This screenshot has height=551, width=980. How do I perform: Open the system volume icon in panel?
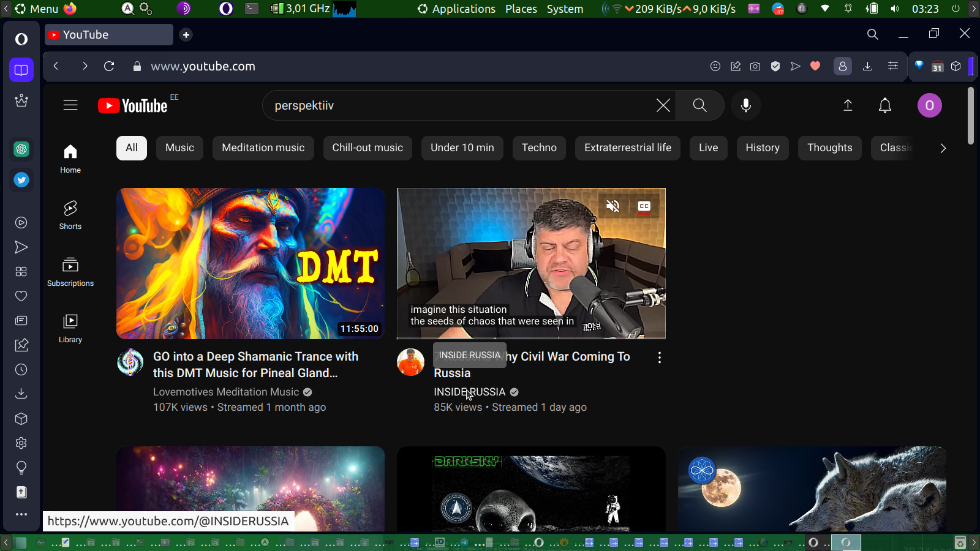click(x=895, y=9)
